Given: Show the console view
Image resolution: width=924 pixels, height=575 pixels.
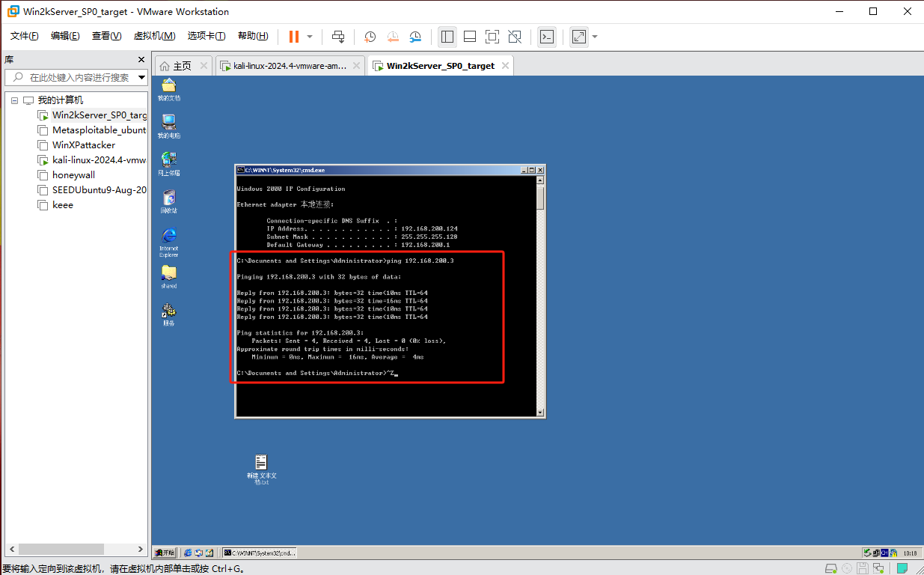Looking at the screenshot, I should click(547, 36).
